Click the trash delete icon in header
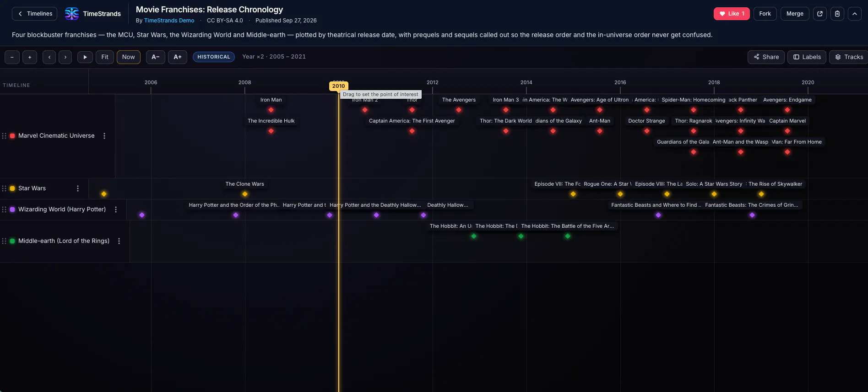Screen dimensions: 868x392 tap(837, 14)
